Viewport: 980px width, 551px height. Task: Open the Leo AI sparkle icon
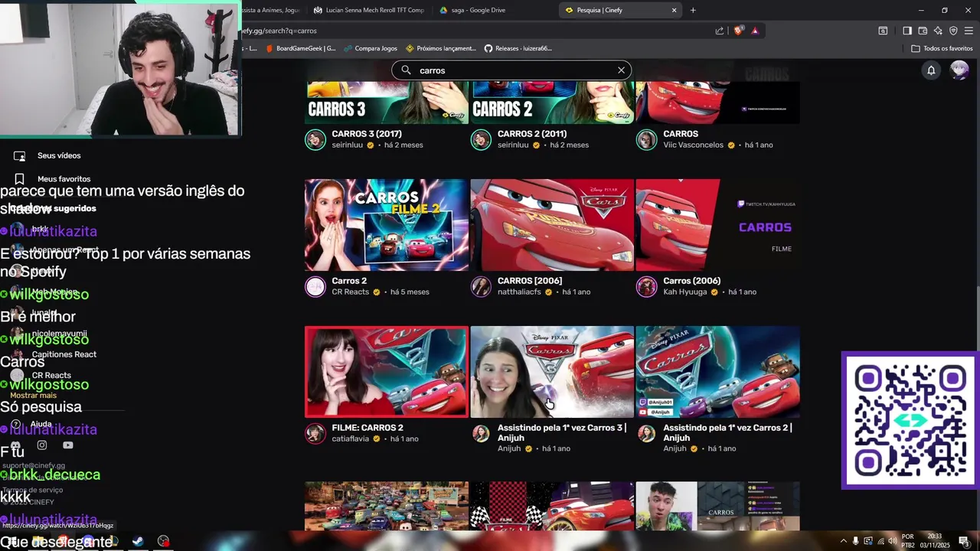point(938,31)
